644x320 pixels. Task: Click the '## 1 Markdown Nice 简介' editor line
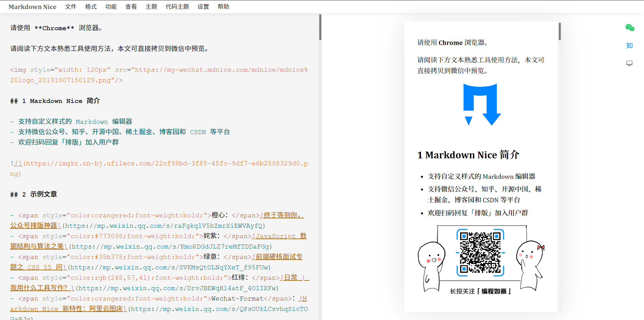(55, 101)
